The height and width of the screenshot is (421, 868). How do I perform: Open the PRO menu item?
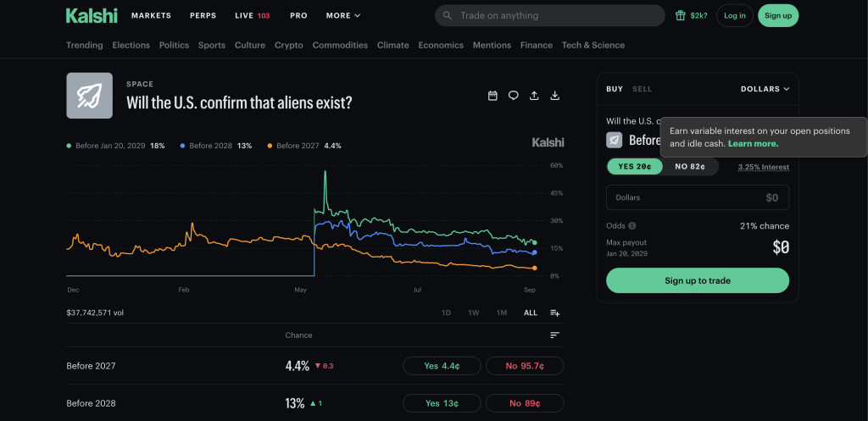point(298,15)
